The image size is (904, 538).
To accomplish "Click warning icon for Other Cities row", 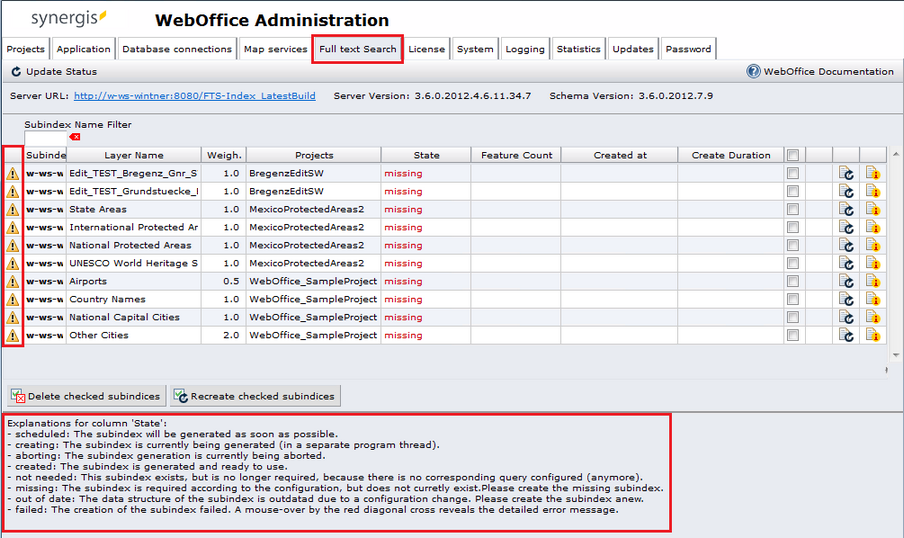I will pyautogui.click(x=13, y=336).
